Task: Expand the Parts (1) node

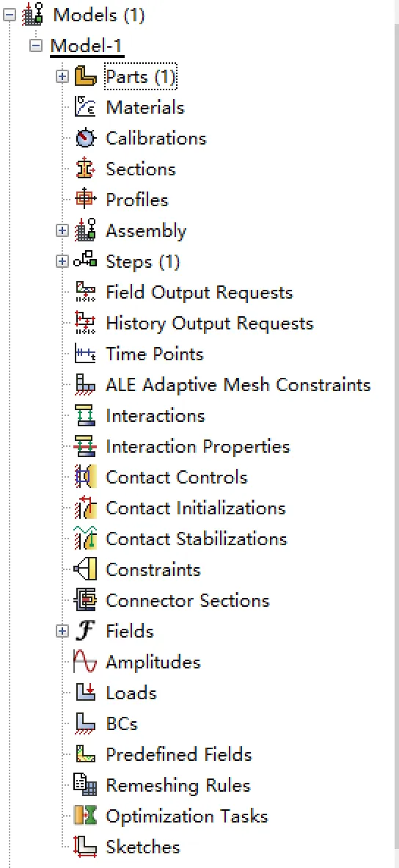Action: click(x=62, y=76)
